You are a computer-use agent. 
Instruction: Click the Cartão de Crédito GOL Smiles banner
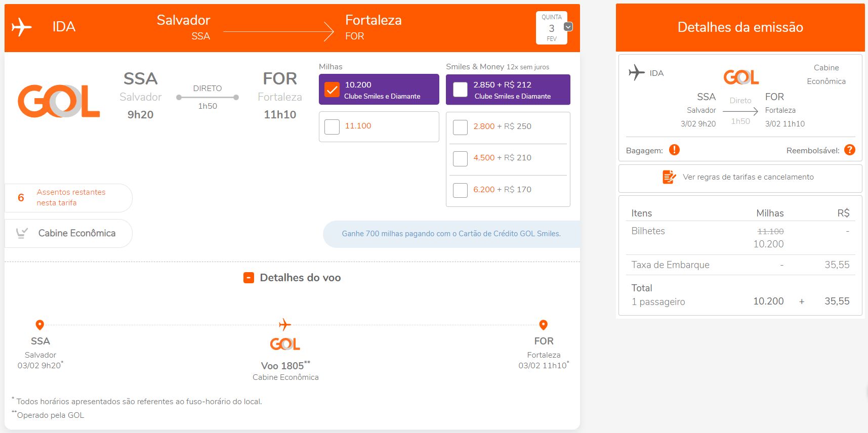click(451, 234)
